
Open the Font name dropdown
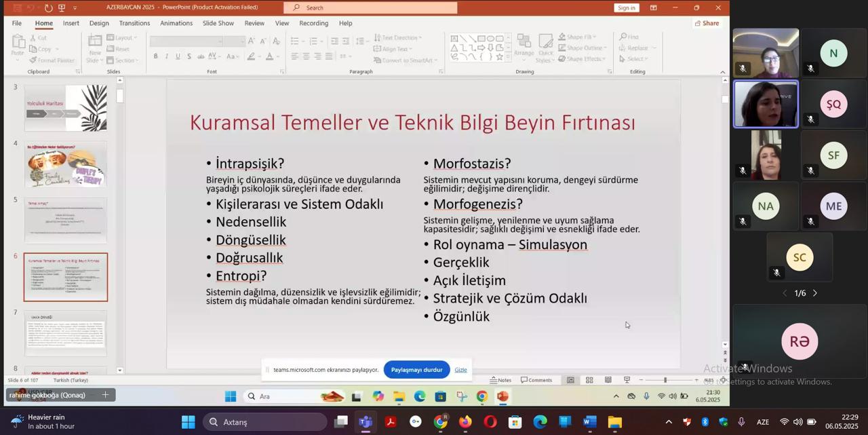click(x=220, y=41)
